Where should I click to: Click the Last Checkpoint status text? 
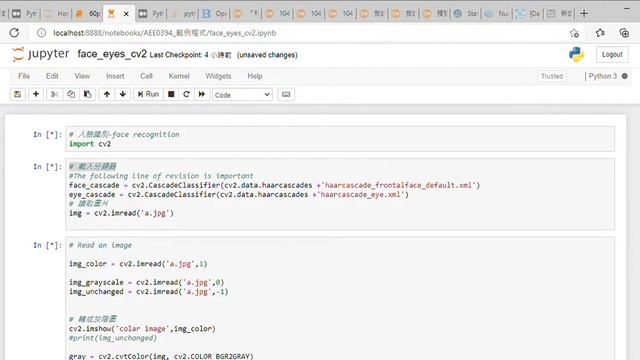(x=190, y=55)
